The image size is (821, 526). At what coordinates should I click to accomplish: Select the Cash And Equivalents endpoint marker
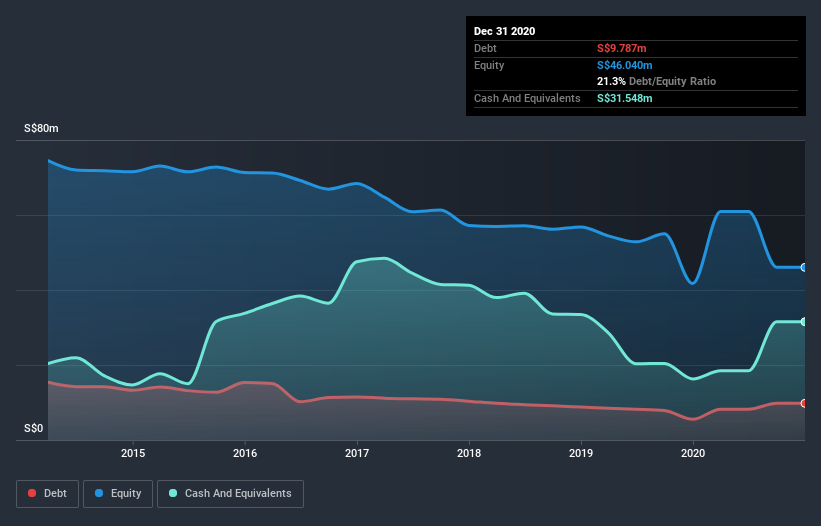tap(804, 321)
